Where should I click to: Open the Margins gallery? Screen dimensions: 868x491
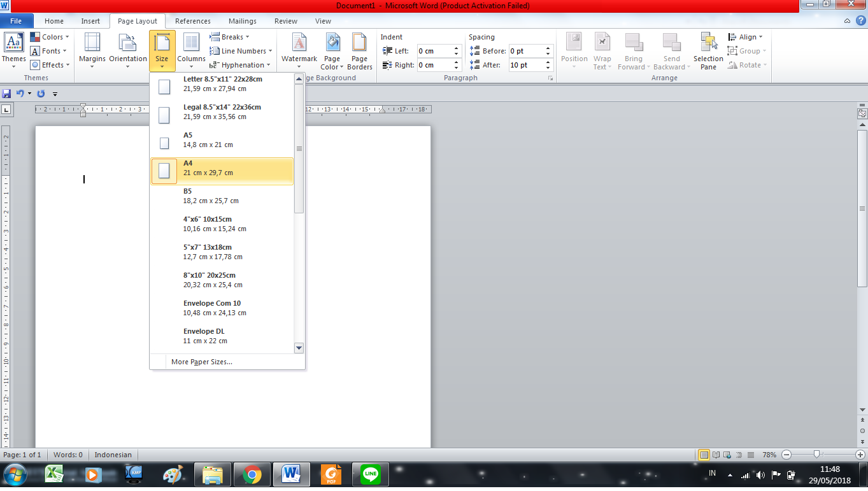[x=92, y=51]
